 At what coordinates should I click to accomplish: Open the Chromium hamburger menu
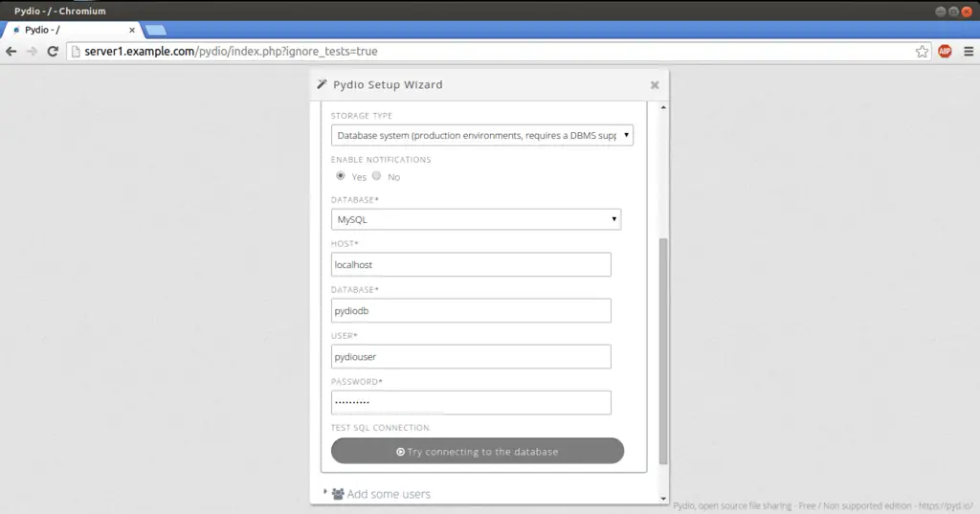tap(969, 52)
